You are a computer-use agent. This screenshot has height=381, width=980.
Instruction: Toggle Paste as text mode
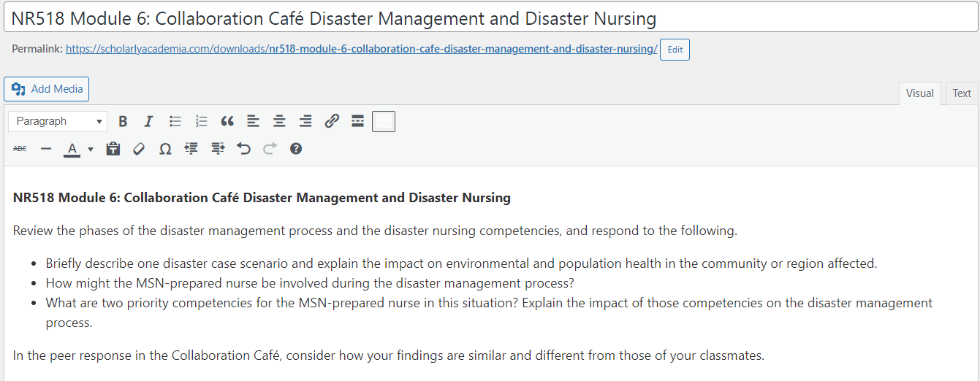click(x=113, y=149)
